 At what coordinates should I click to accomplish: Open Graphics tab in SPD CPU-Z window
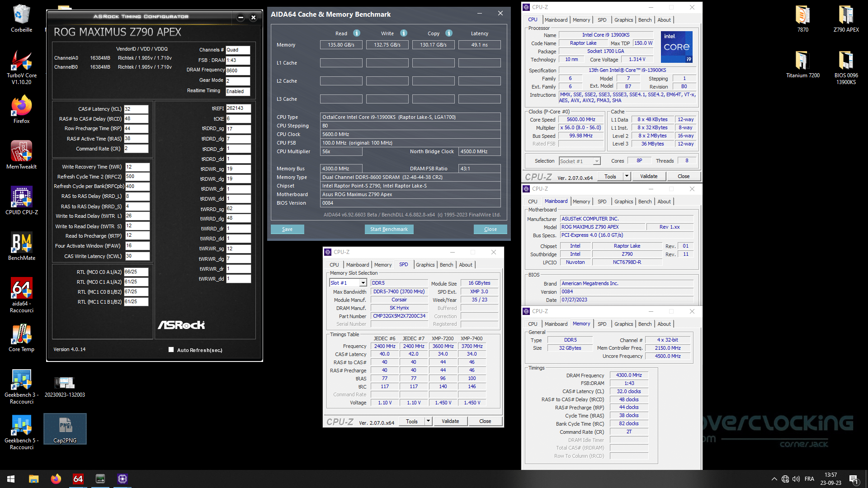tap(425, 265)
